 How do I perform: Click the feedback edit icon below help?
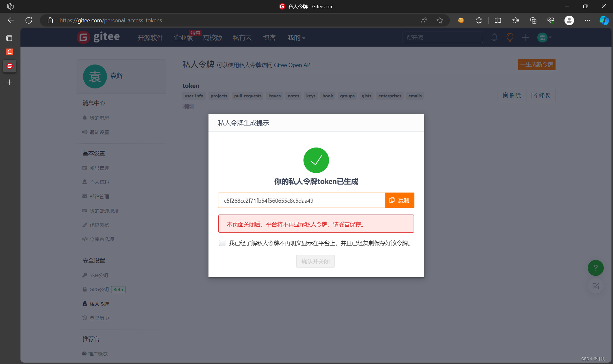595,286
